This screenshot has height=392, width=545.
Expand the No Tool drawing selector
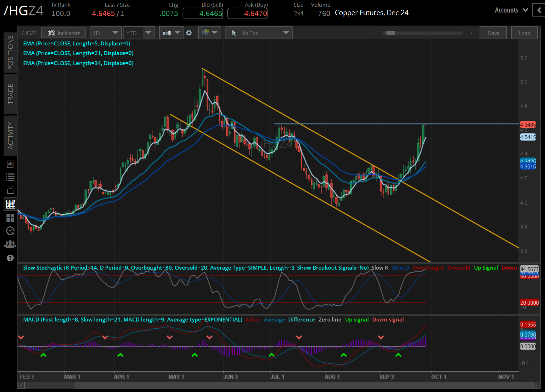[x=259, y=33]
